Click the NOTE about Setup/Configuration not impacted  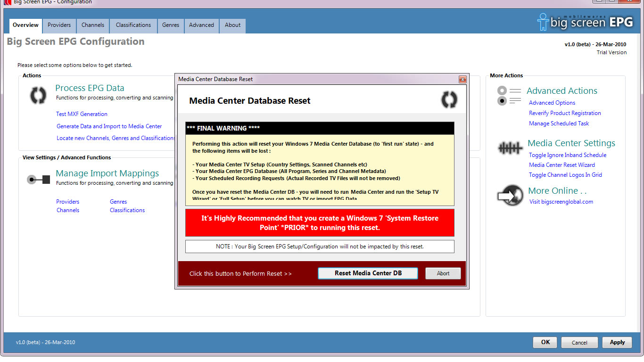click(320, 247)
